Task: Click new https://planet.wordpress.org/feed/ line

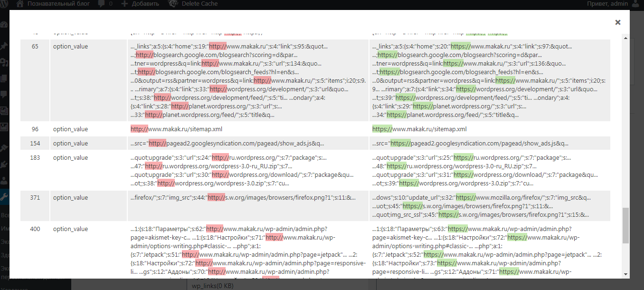Action: coord(445,115)
